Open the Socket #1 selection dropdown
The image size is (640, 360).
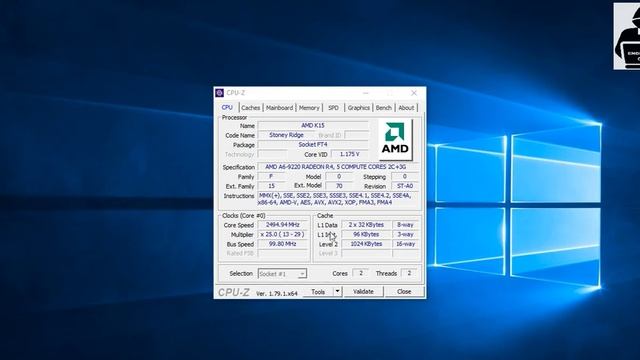(282, 274)
